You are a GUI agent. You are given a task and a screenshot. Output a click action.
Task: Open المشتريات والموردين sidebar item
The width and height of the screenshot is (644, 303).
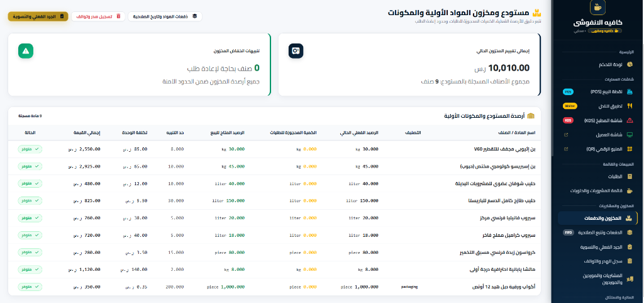(x=597, y=278)
